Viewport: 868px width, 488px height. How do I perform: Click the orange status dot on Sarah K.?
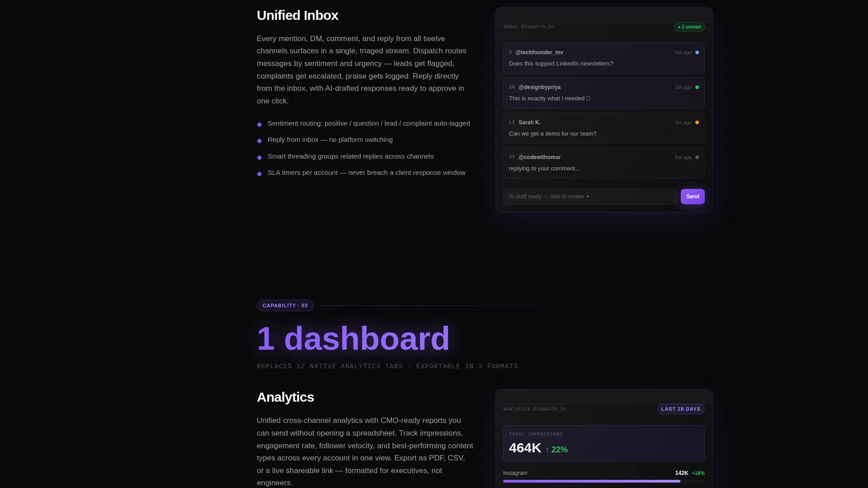pos(697,122)
